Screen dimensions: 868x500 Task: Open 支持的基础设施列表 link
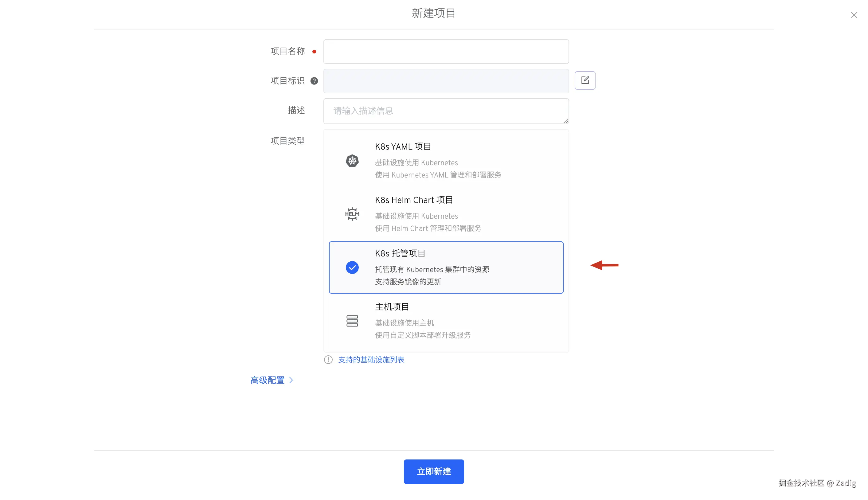pos(371,360)
